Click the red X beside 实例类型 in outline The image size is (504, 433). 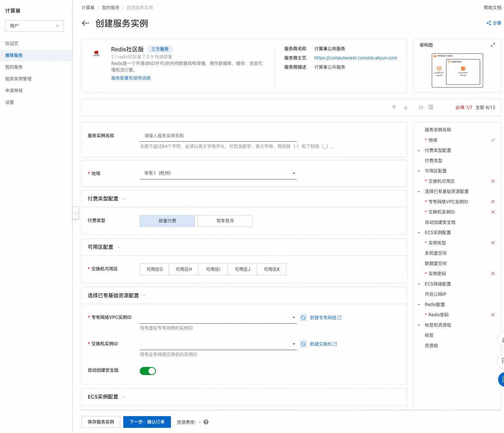(493, 243)
